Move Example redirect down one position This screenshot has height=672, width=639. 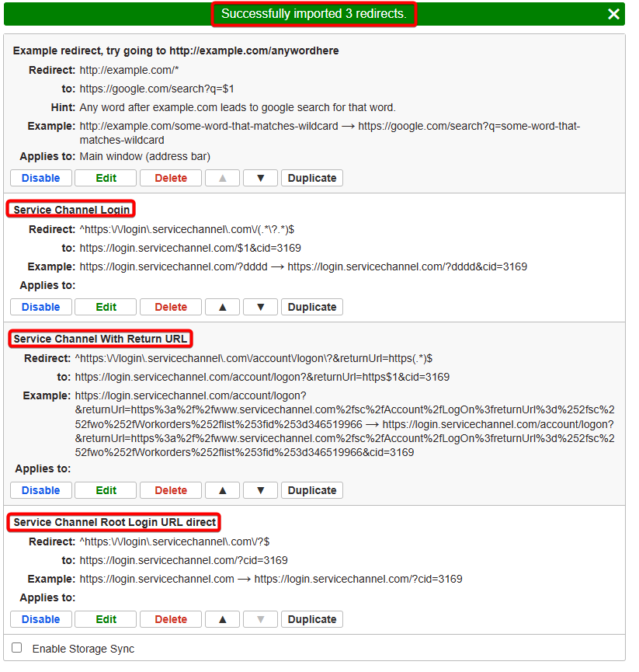(260, 178)
